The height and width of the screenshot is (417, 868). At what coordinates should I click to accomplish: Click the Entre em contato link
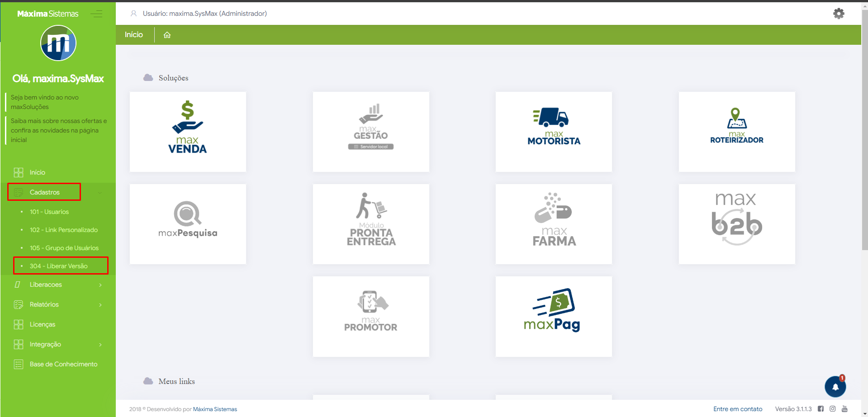[738, 409]
